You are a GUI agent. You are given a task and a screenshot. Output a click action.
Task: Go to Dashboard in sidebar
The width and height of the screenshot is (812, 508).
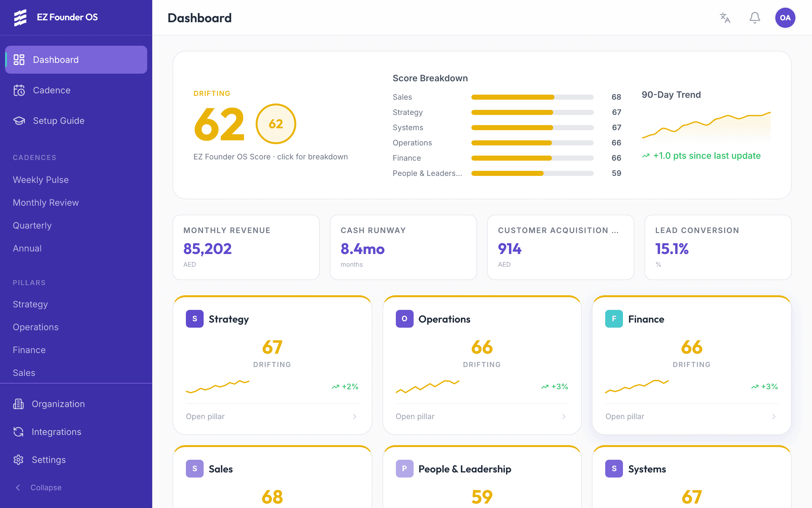(76, 60)
